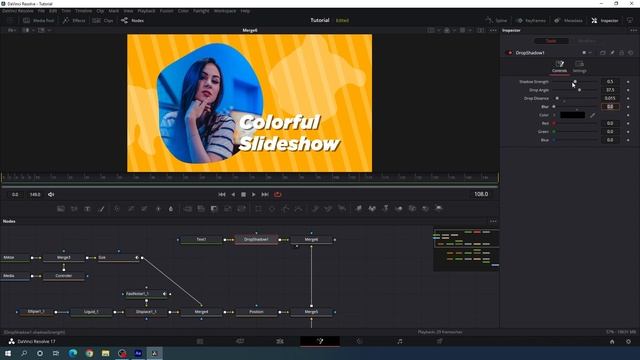Screen dimensions: 640x360
Task: Toggle the Inspector panel button
Action: 604,20
